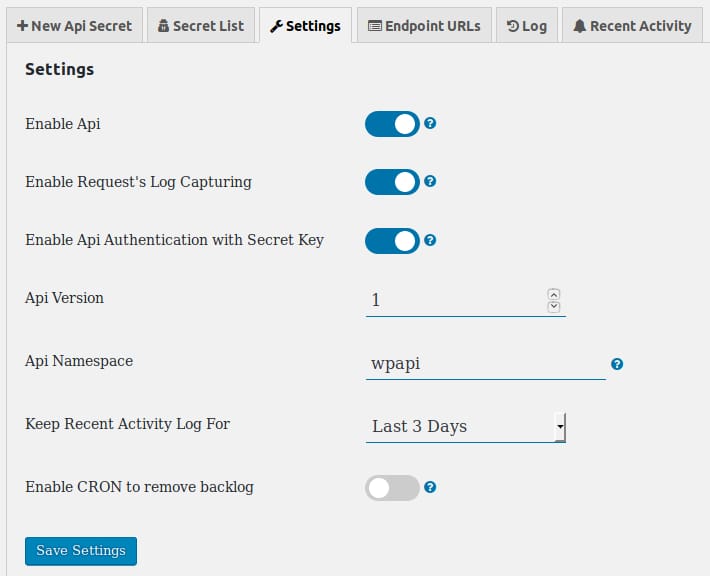This screenshot has width=710, height=576.
Task: Enable CRON to remove backlog toggle
Action: tap(392, 488)
